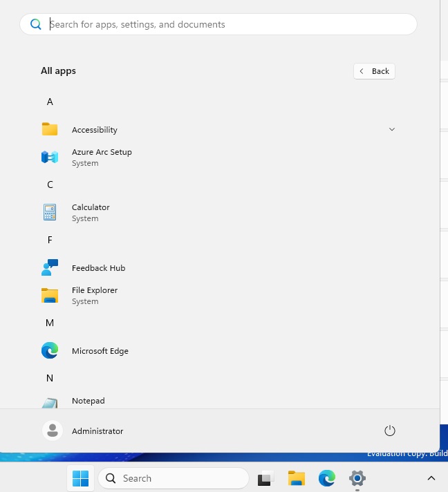This screenshot has height=492, width=448.
Task: Click the 'Search for apps, settings, and documents' field
Action: 218,24
